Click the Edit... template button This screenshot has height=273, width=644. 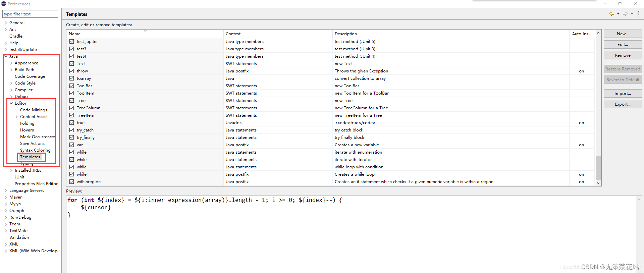(x=623, y=45)
